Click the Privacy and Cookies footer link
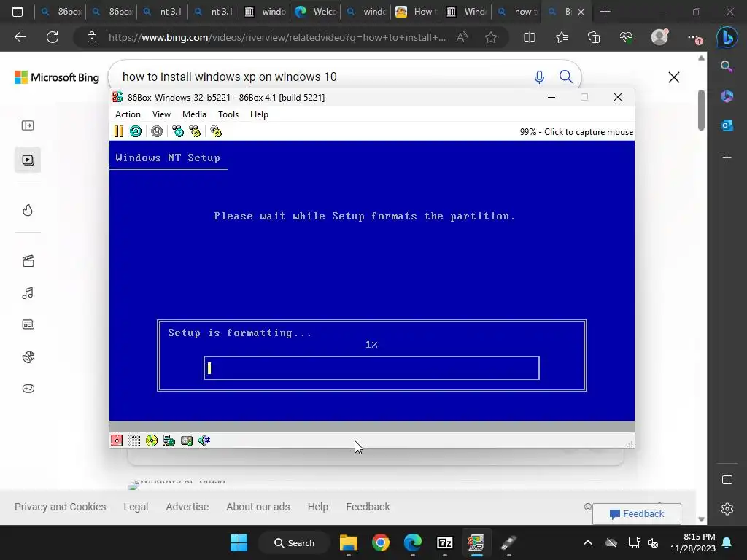 (60, 507)
